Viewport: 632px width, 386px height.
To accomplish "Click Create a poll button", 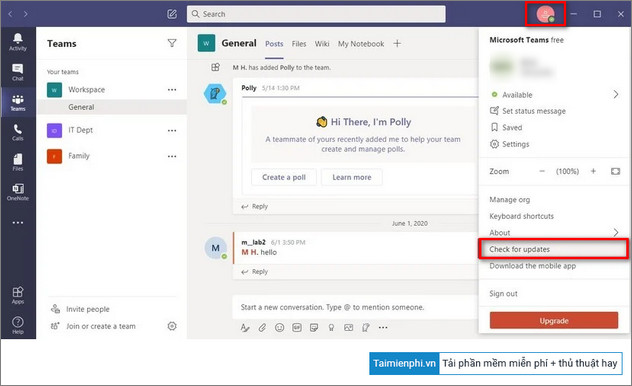I will [x=284, y=177].
